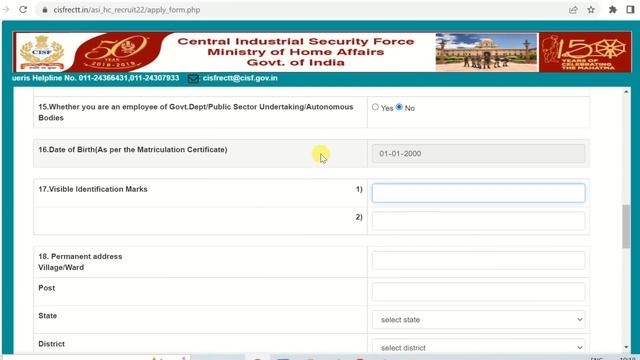Click 'Central Industrial Security Force' heading
This screenshot has height=360, width=640.
(296, 42)
